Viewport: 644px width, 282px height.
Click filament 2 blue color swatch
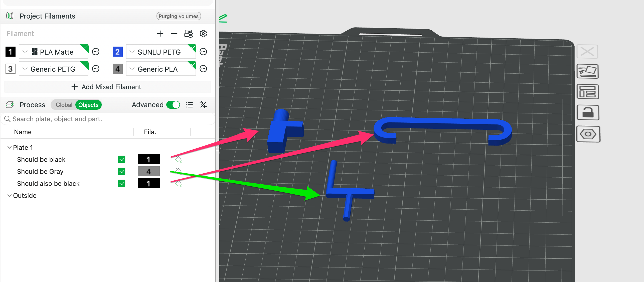(x=117, y=52)
